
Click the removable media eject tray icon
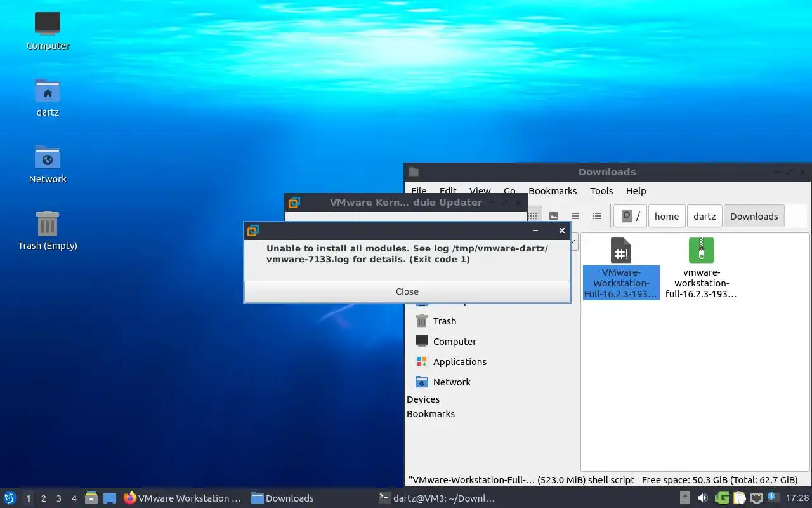click(x=685, y=498)
